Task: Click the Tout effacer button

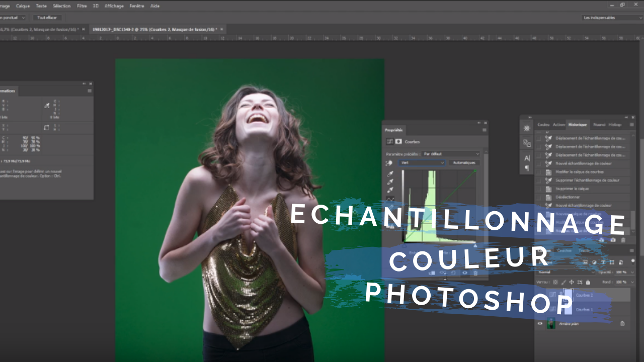Action: click(47, 17)
